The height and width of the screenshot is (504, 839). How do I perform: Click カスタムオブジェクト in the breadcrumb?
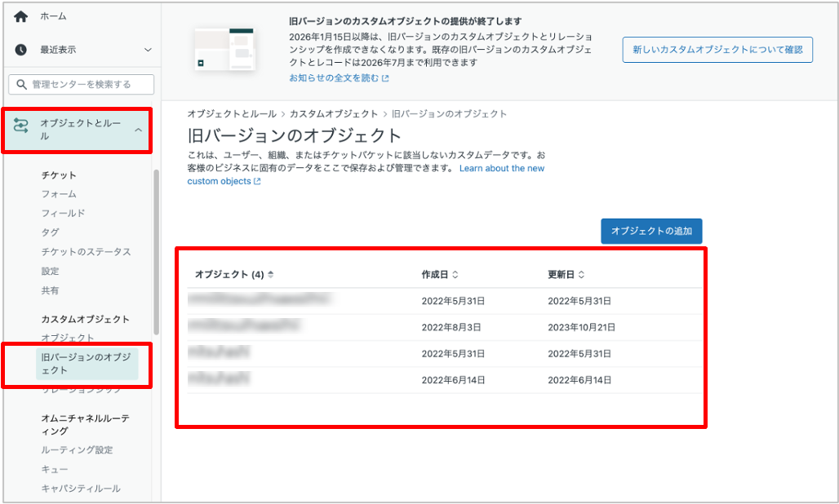click(334, 114)
